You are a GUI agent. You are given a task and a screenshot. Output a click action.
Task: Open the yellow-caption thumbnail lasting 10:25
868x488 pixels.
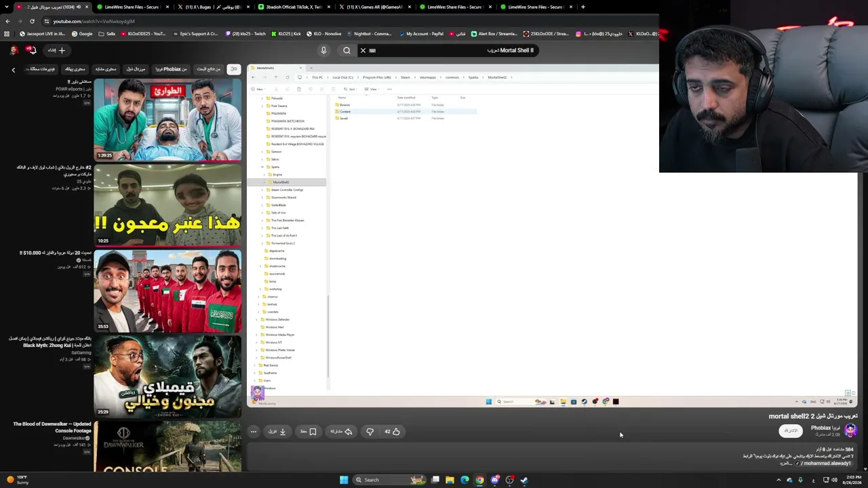pos(167,205)
